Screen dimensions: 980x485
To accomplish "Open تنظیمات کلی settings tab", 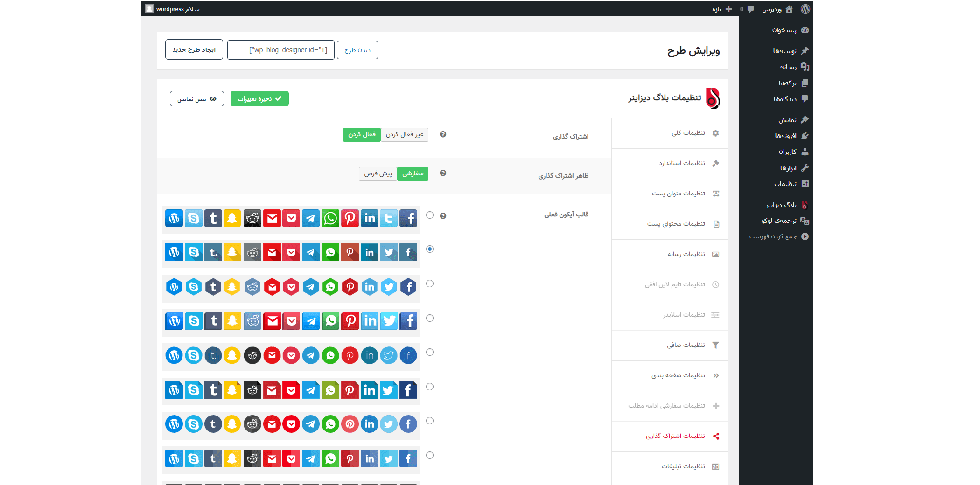I will click(x=670, y=133).
